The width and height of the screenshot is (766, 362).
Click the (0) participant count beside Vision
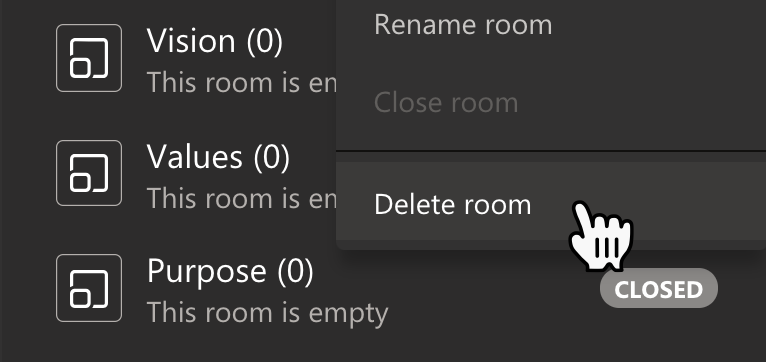[x=264, y=41]
